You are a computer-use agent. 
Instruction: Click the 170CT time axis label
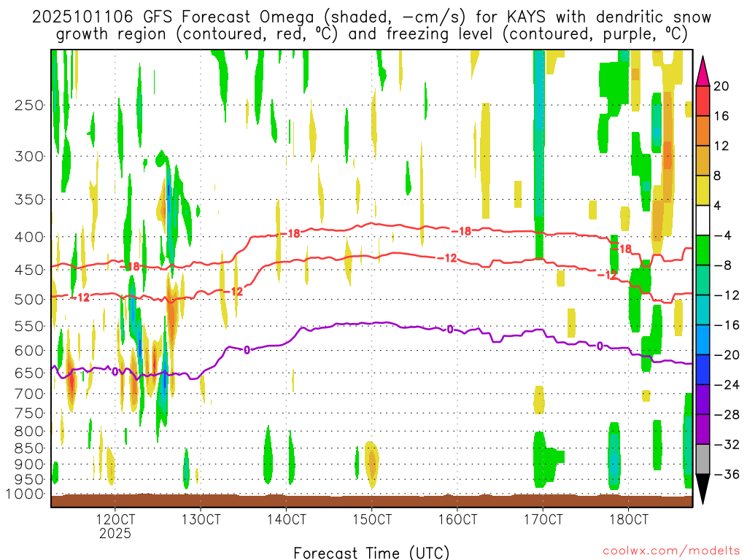543,519
